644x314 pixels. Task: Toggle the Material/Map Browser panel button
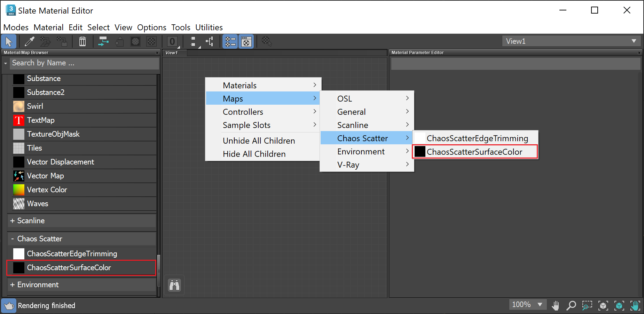pyautogui.click(x=230, y=41)
